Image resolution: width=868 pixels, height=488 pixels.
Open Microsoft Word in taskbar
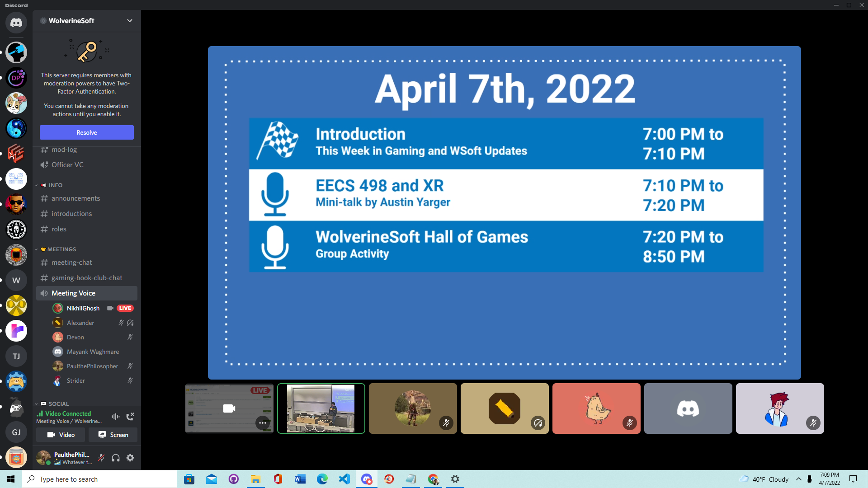pyautogui.click(x=300, y=479)
